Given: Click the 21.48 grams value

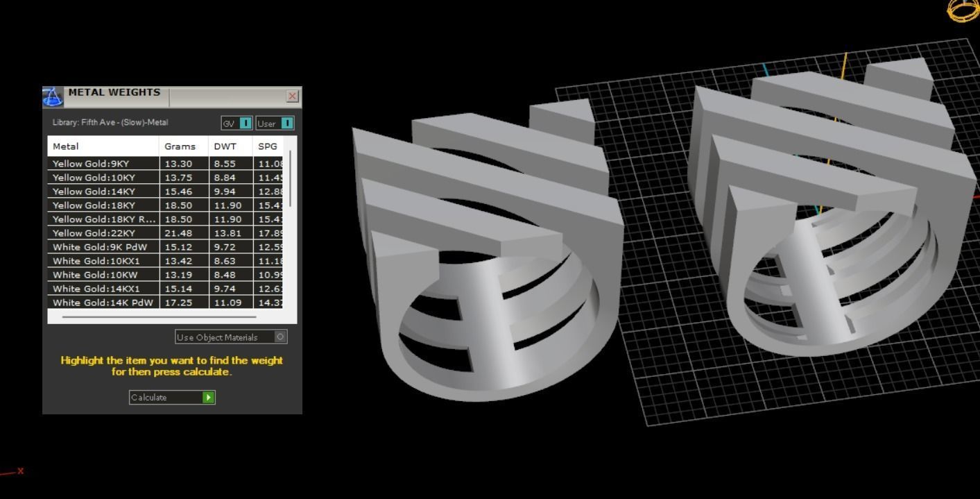Looking at the screenshot, I should pos(178,233).
